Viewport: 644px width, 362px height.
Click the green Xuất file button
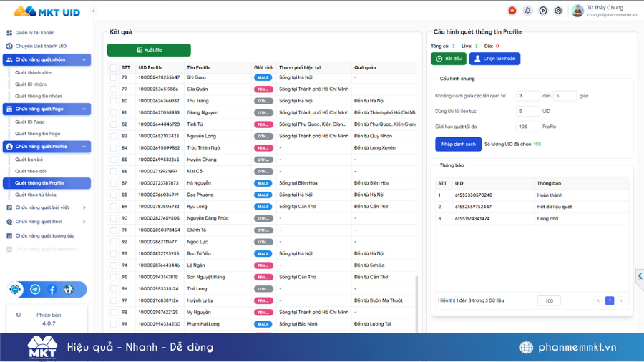pyautogui.click(x=149, y=50)
